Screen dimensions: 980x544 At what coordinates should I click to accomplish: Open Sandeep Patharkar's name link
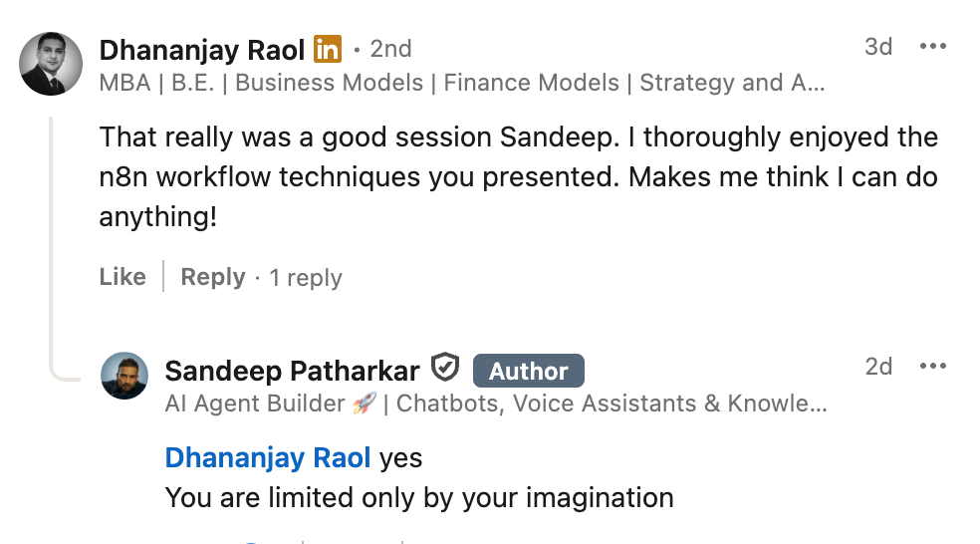tap(292, 371)
